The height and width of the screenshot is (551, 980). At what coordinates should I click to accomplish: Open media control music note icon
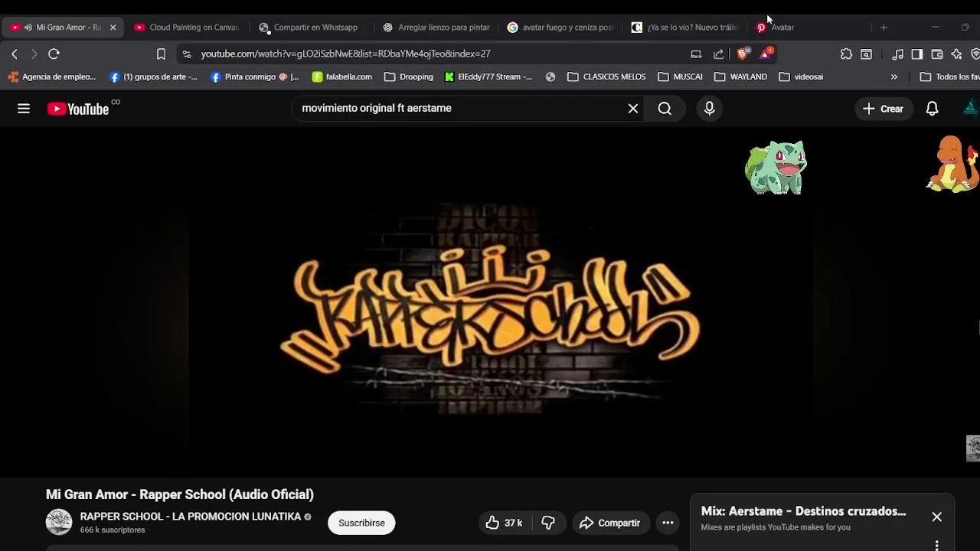(897, 54)
